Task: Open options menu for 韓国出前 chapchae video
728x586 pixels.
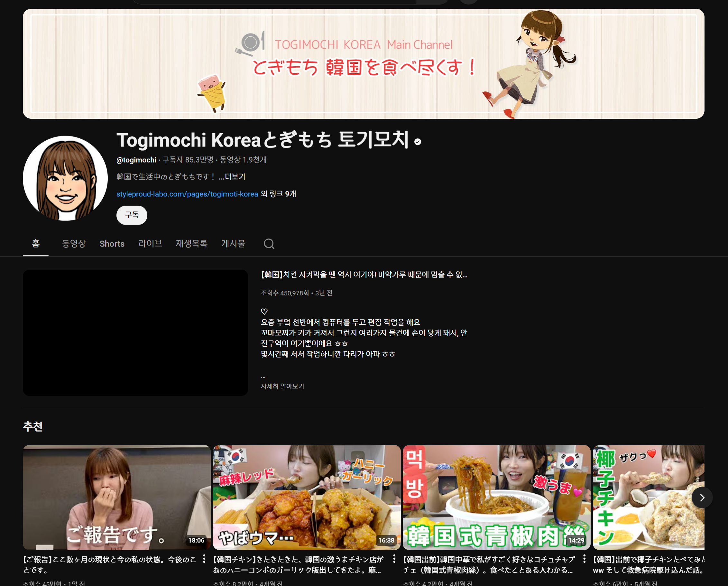Action: [x=584, y=559]
